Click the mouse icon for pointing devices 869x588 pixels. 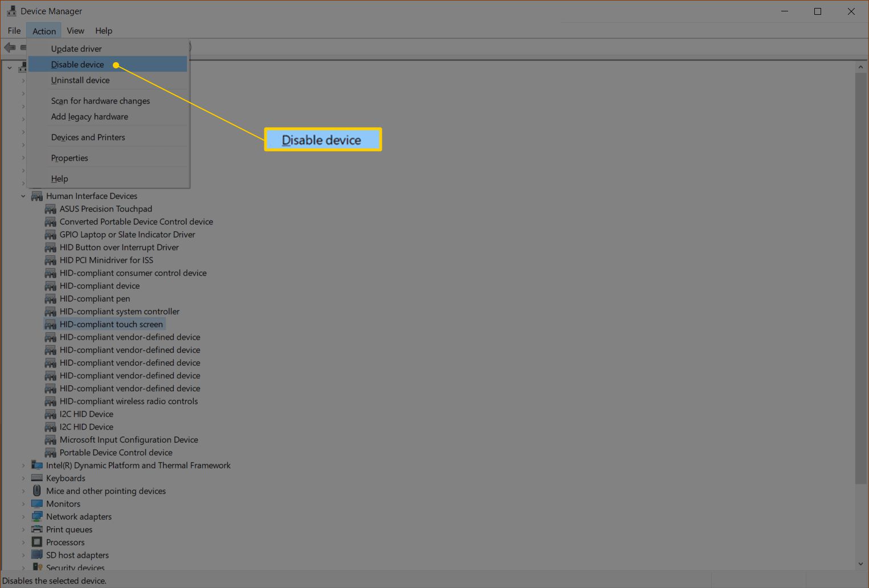click(37, 491)
